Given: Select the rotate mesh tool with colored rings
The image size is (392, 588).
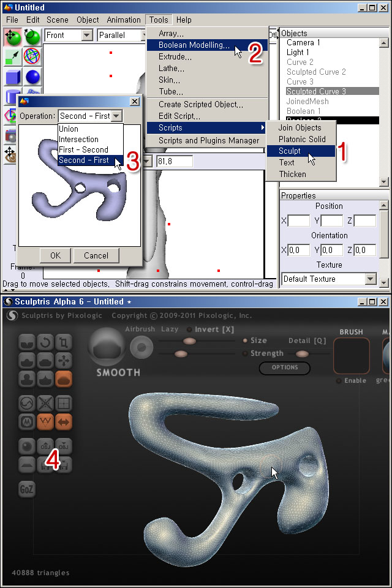Looking at the screenshot, I should tap(32, 57).
